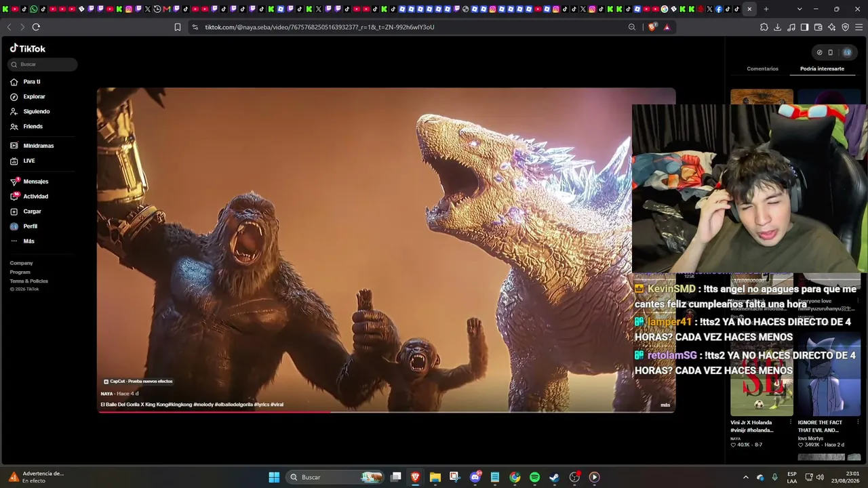Open the 'Terms & Policies' footer link
The height and width of the screenshot is (488, 868).
[28, 281]
